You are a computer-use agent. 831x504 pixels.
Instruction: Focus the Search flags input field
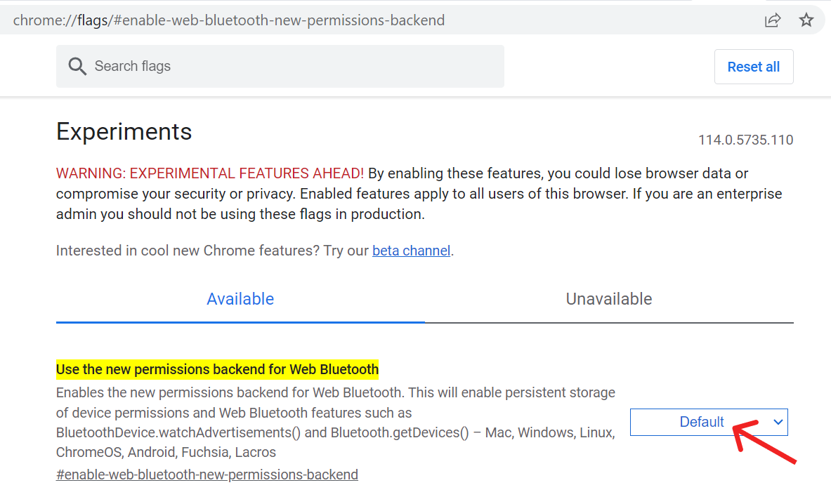coord(295,67)
